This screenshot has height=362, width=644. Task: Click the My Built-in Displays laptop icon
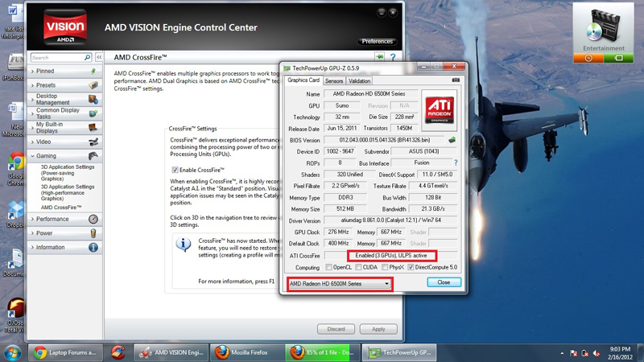coord(93,128)
